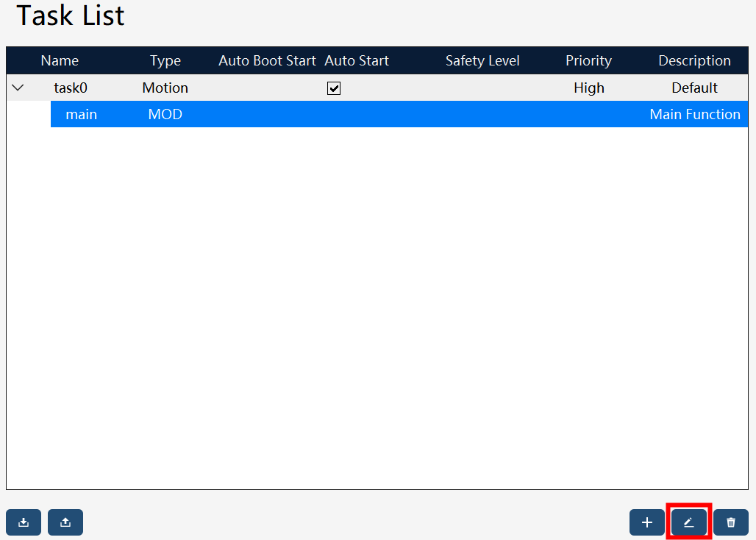Click the Description column header
This screenshot has height=540, width=756.
pyautogui.click(x=695, y=61)
